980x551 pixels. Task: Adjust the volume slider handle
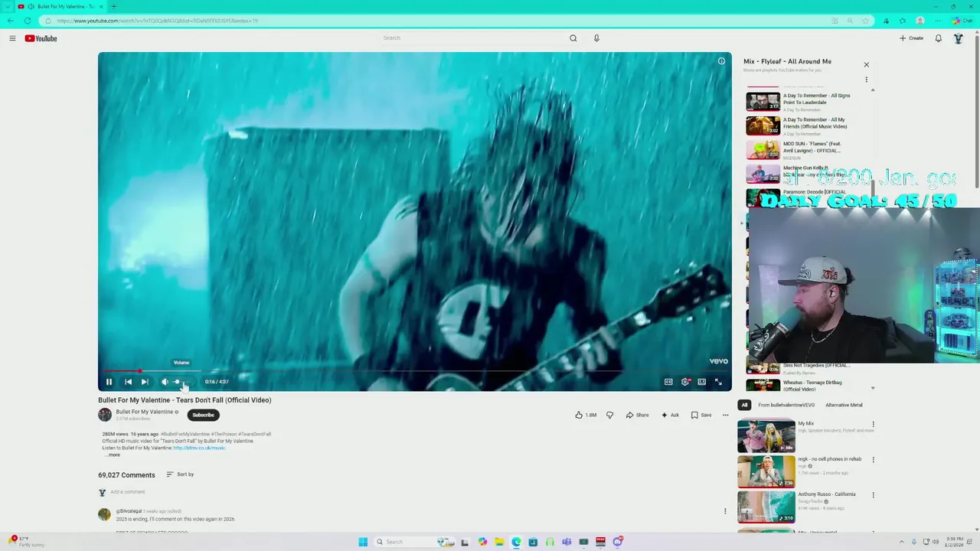177,382
